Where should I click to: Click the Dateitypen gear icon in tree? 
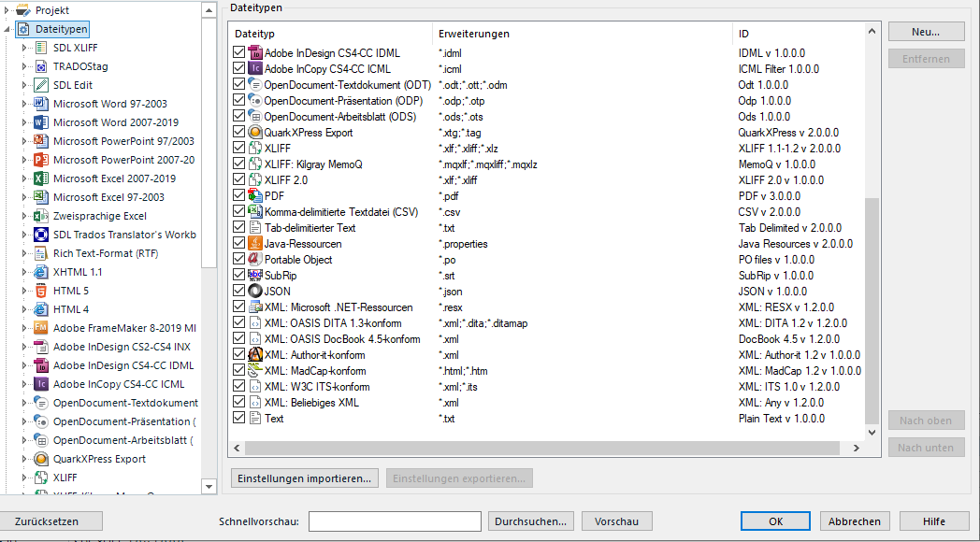pyautogui.click(x=23, y=29)
